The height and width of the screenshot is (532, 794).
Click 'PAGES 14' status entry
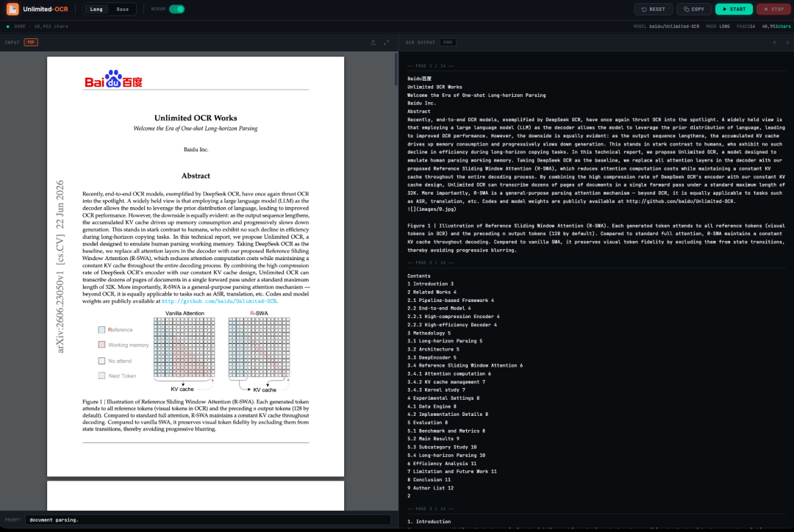click(x=746, y=26)
